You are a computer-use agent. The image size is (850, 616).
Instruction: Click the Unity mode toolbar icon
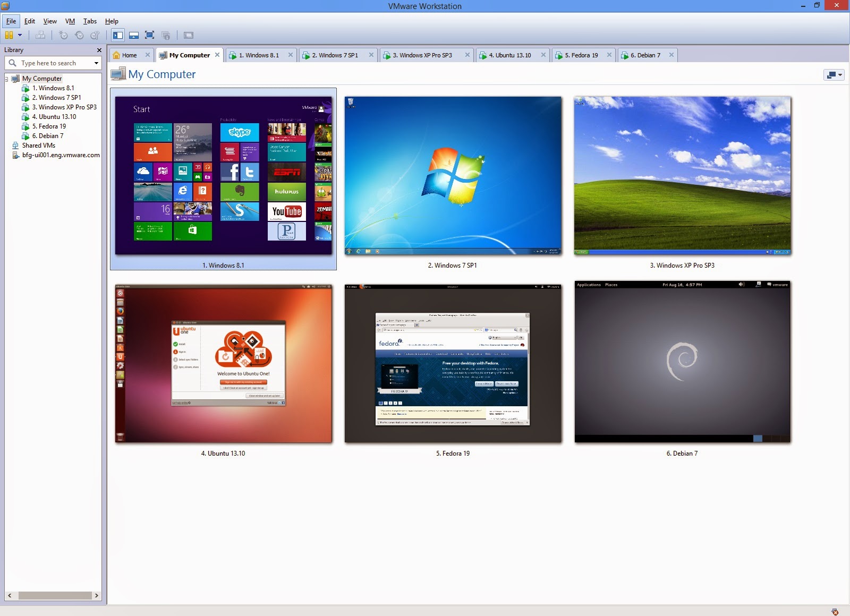pyautogui.click(x=166, y=36)
